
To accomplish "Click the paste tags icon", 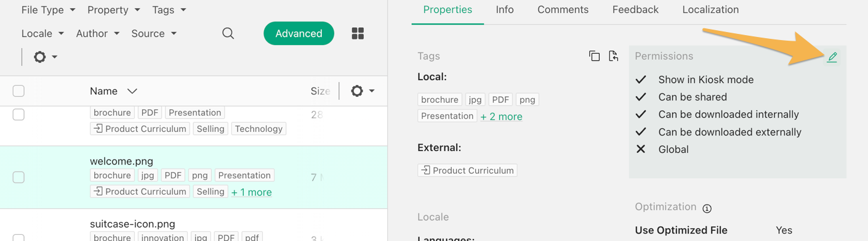I will (x=613, y=56).
